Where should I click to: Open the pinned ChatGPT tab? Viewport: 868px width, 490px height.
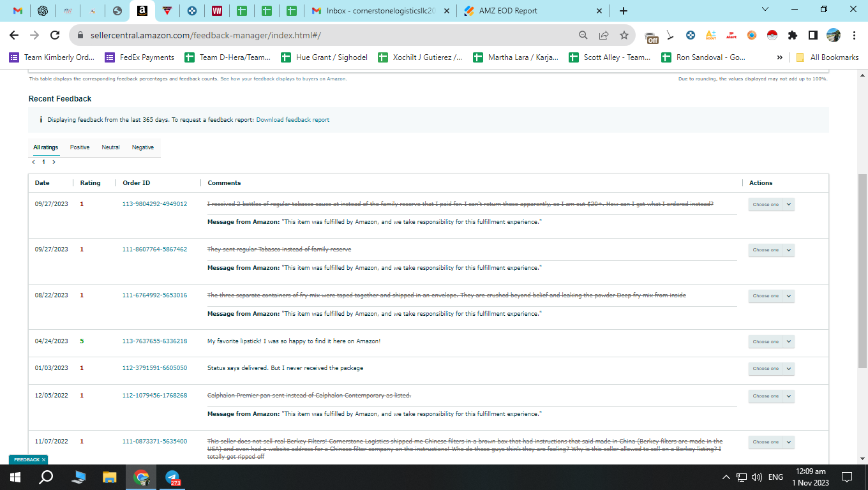[43, 11]
